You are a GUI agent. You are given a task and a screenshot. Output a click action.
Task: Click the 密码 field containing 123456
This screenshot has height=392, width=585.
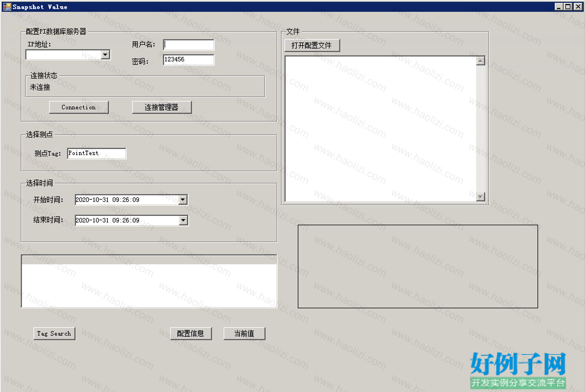[188, 60]
